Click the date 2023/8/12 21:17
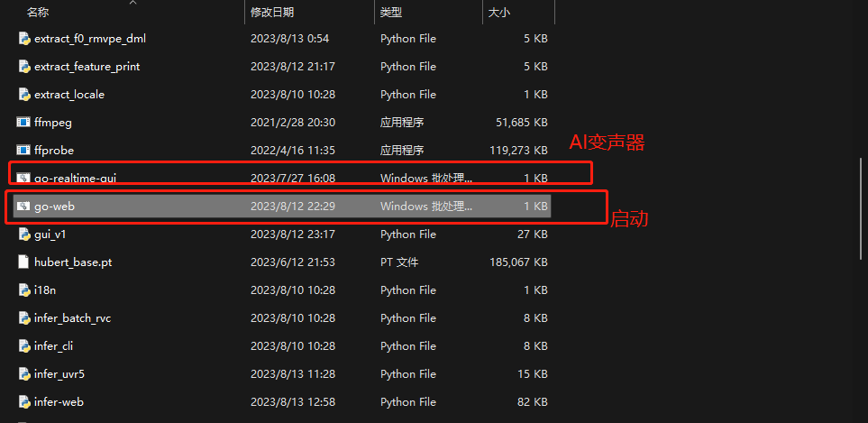Image resolution: width=868 pixels, height=423 pixels. (292, 67)
